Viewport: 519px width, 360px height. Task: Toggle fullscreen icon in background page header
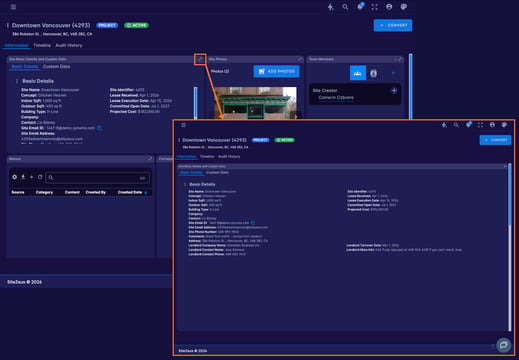375,7
